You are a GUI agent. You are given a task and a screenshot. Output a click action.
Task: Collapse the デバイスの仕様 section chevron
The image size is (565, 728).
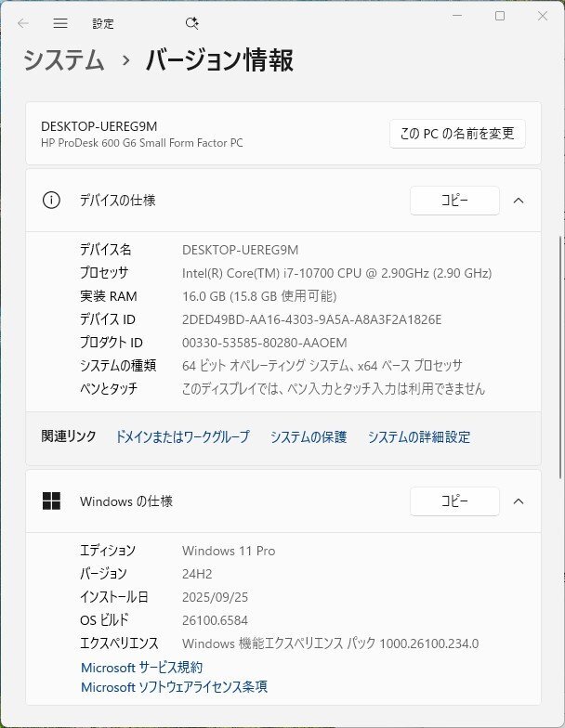[x=519, y=201]
